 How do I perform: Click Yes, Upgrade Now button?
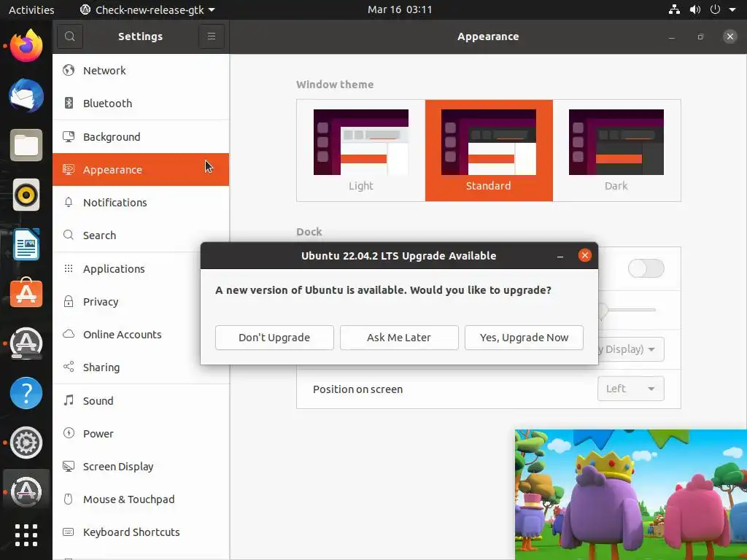pos(524,337)
